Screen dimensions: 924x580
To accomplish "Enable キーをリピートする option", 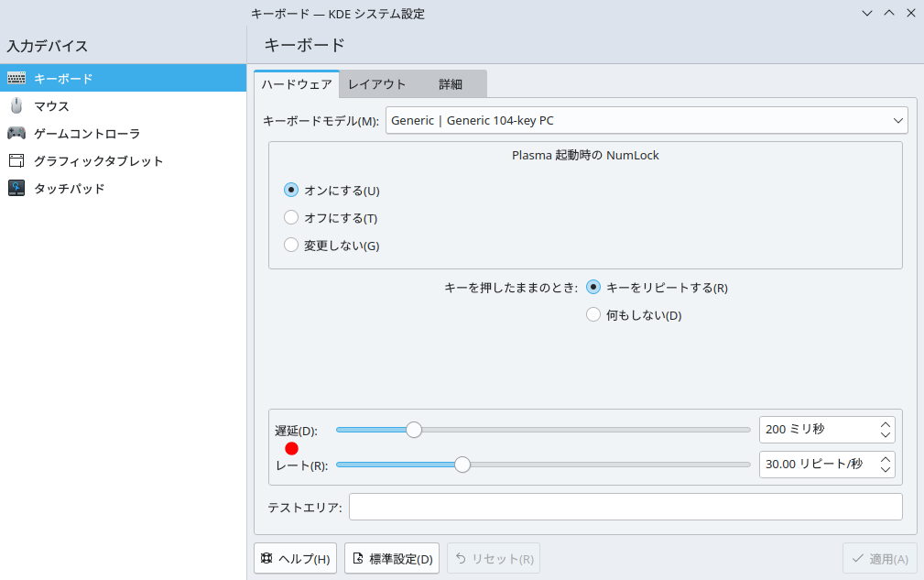I will coord(593,288).
